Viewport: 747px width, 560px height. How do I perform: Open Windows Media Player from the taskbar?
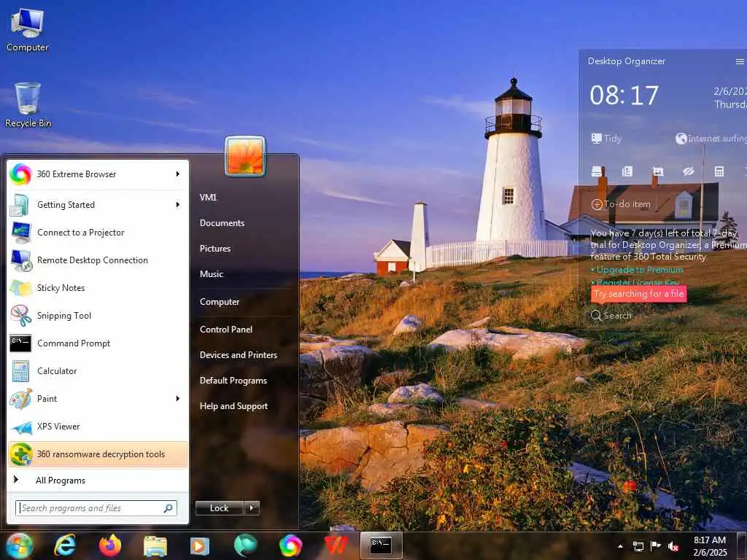(x=200, y=545)
